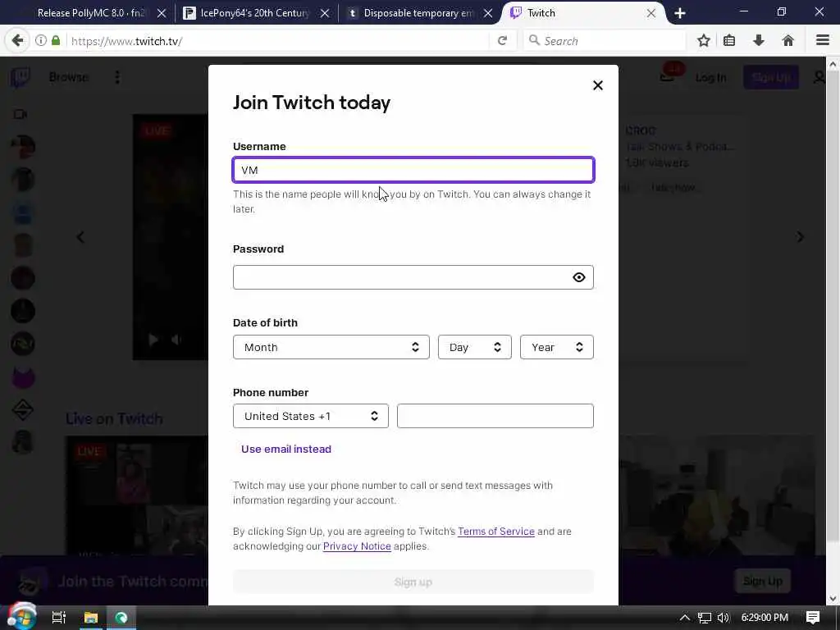Open the Day dropdown
Image resolution: width=840 pixels, height=630 pixels.
tap(475, 347)
